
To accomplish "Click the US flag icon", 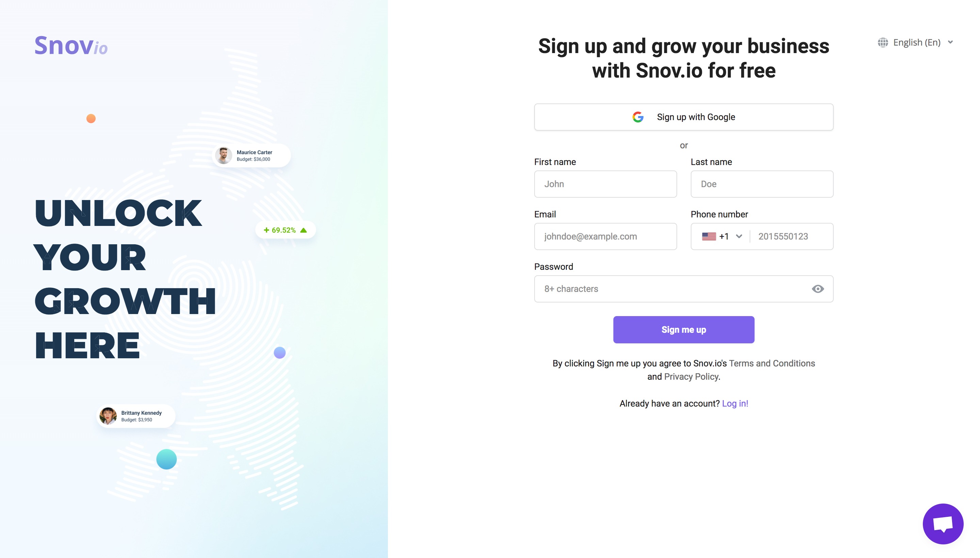I will pyautogui.click(x=709, y=236).
